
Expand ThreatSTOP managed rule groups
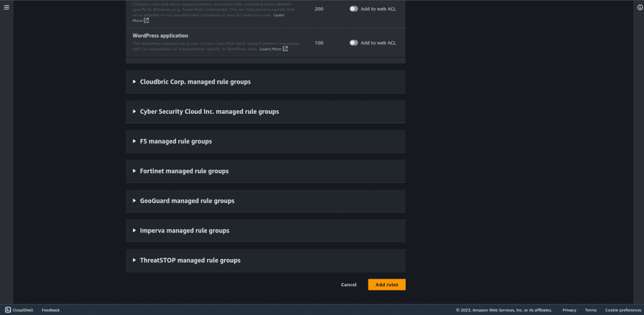(x=265, y=260)
